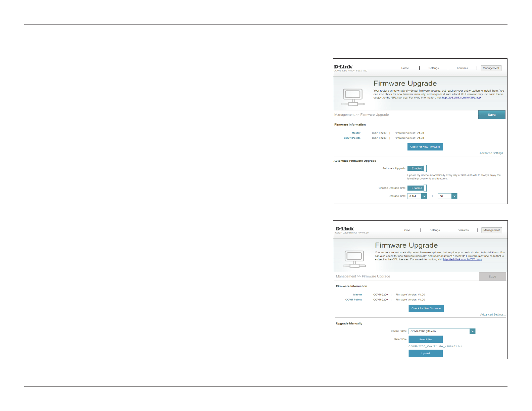Open the 3 AM upgrade hour dropdown
532x411 pixels.
(x=417, y=196)
